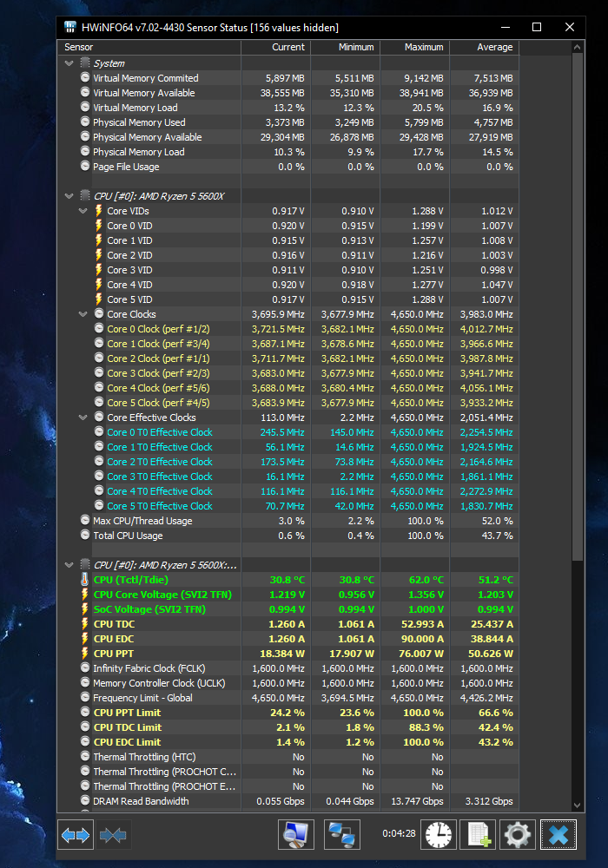Collapse the System sensor group

click(69, 63)
